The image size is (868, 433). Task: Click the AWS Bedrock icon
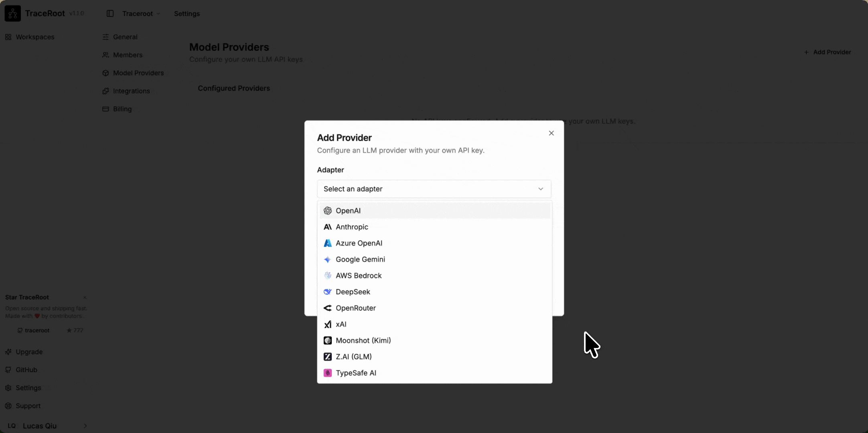(x=328, y=275)
